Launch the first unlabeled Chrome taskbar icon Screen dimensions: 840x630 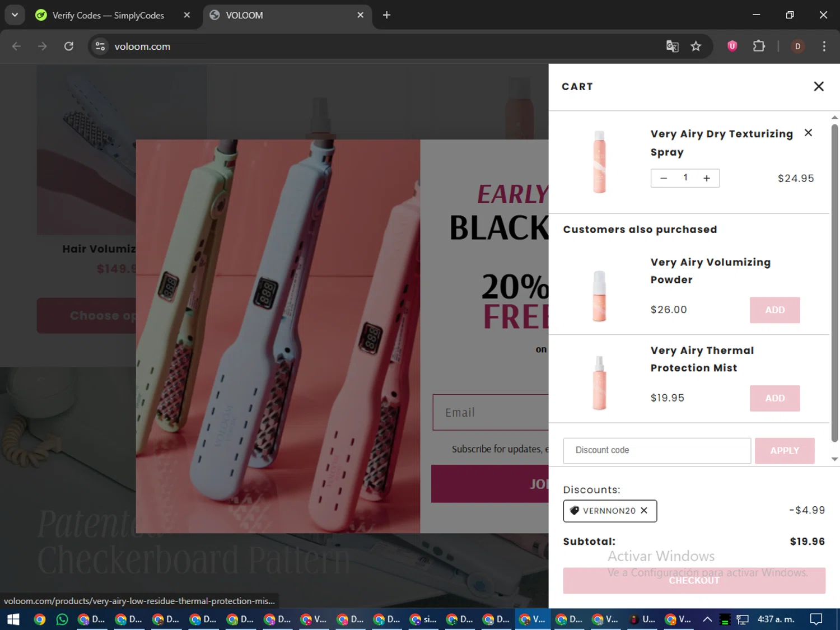39,619
